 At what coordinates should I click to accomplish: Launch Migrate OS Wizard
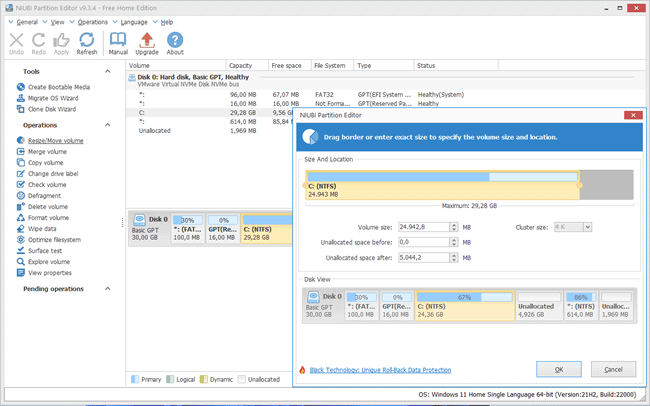[x=48, y=98]
